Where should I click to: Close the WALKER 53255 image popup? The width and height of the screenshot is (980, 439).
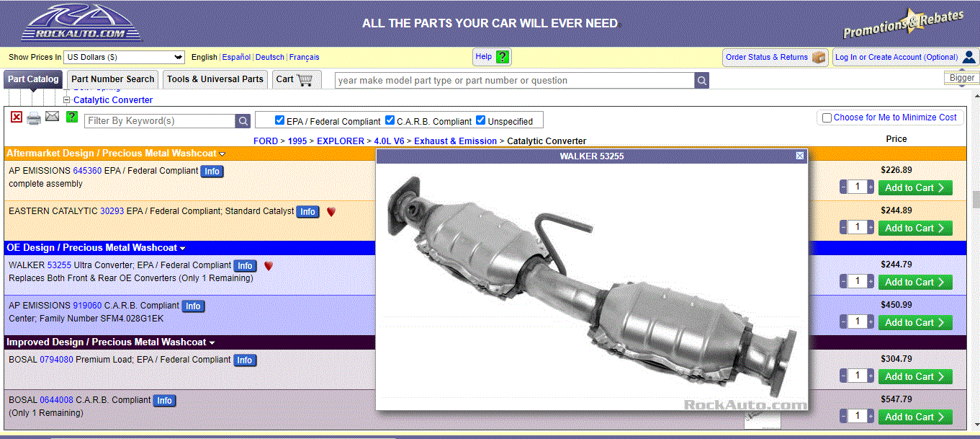click(800, 156)
